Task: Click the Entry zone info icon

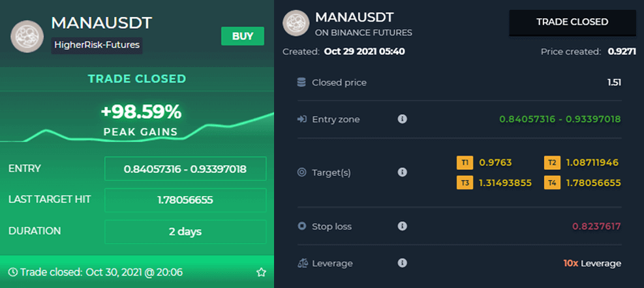Action: click(x=403, y=120)
